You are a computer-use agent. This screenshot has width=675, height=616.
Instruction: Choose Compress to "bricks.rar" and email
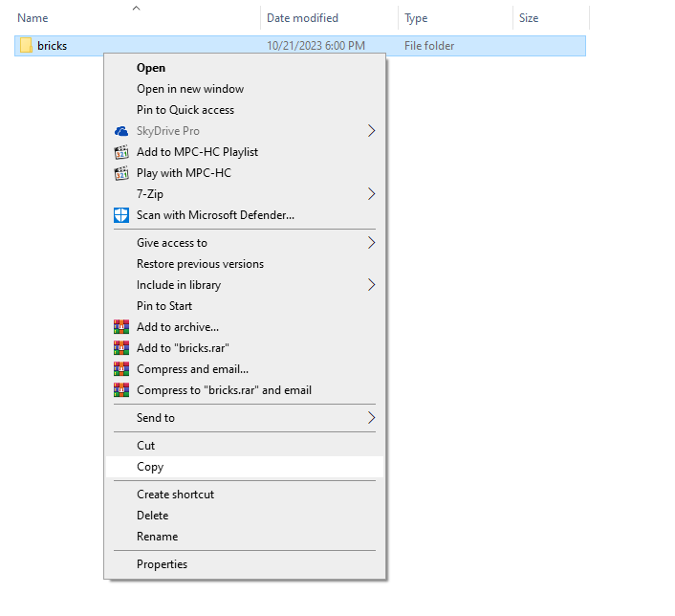(x=245, y=390)
